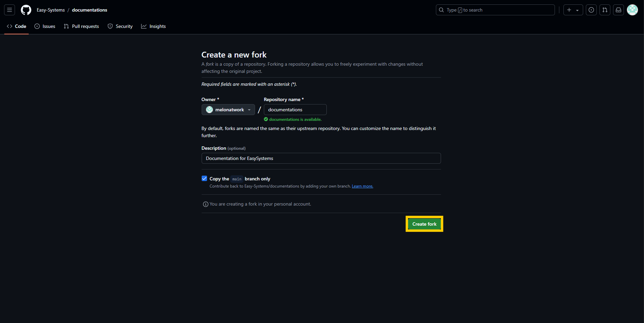Viewport: 644px width, 323px height.
Task: Click the plus icon to create something new
Action: 569,10
